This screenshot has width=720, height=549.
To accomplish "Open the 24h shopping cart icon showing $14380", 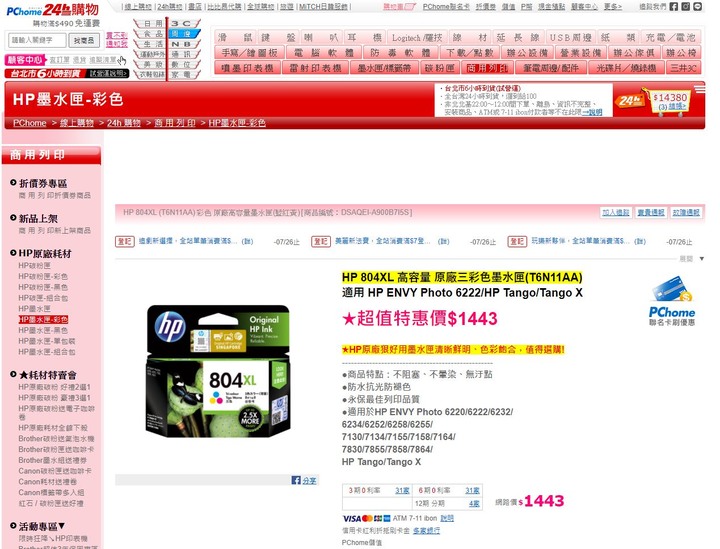I will 652,101.
